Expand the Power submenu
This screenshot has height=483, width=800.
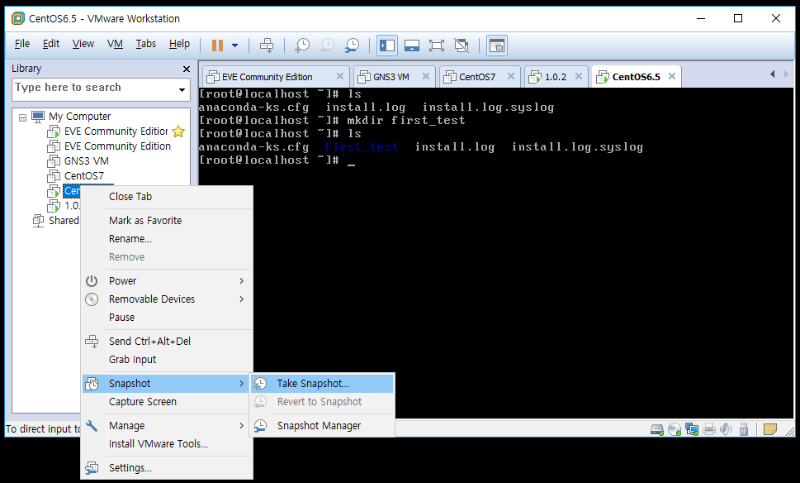point(167,281)
